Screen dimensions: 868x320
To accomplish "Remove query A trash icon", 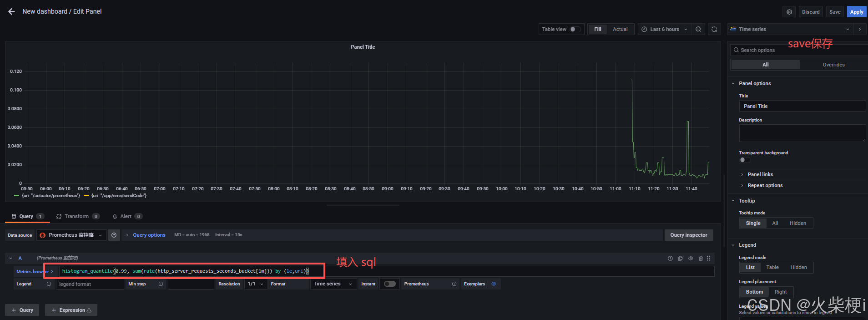I will 701,258.
